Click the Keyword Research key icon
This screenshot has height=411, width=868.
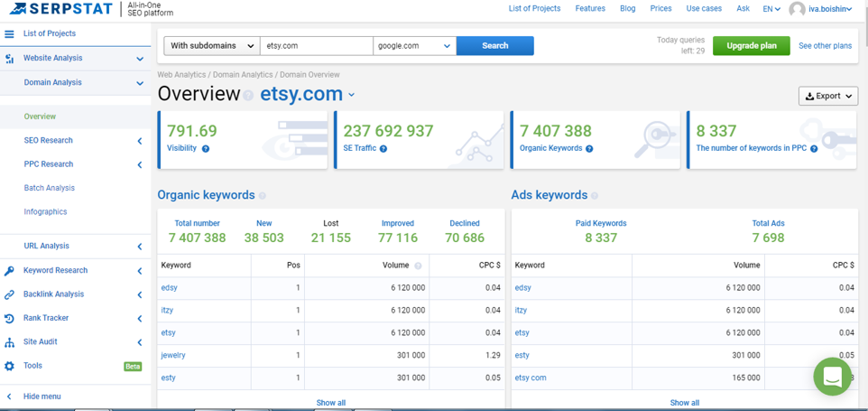9,271
